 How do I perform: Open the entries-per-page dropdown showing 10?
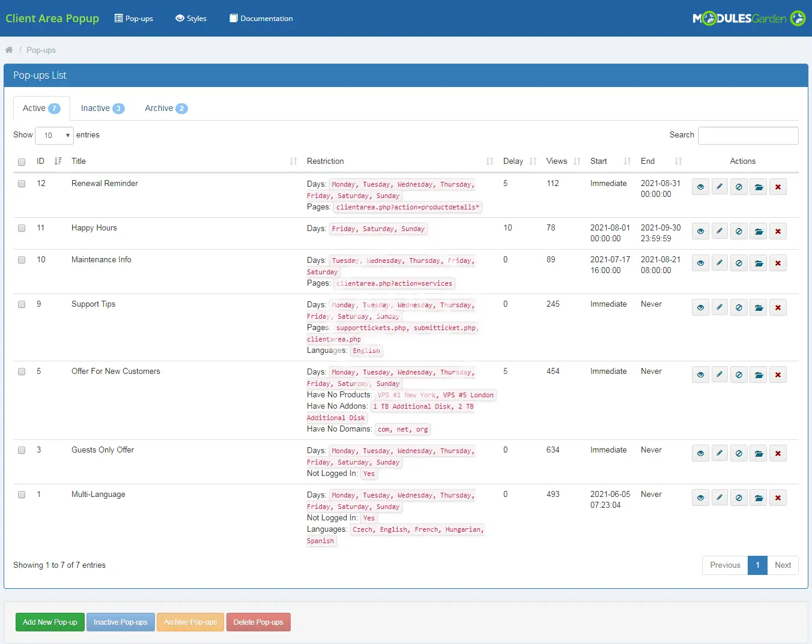[x=54, y=136]
